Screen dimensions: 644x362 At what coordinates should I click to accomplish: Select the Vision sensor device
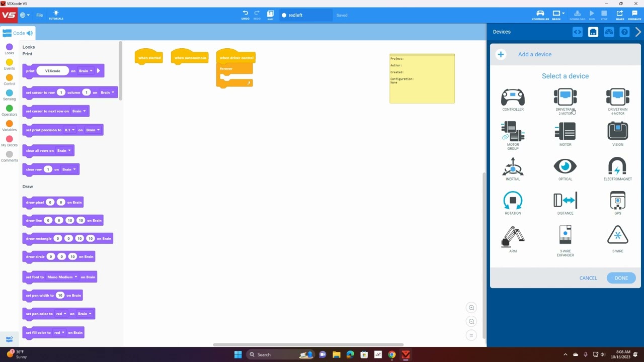[x=617, y=135]
